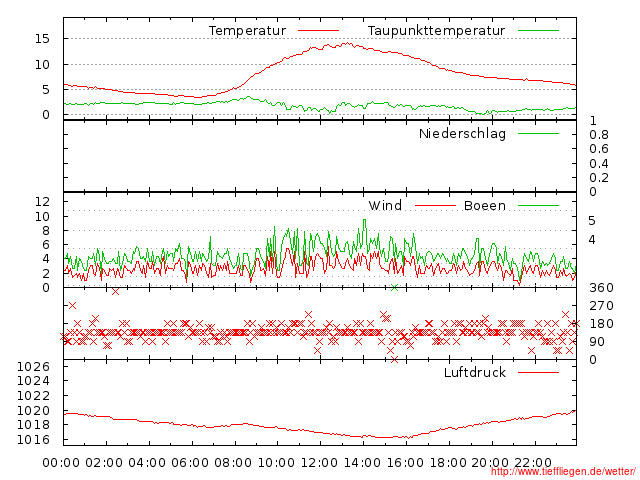The height and width of the screenshot is (480, 640).
Task: Click the 04:00 time axis label
Action: click(147, 463)
